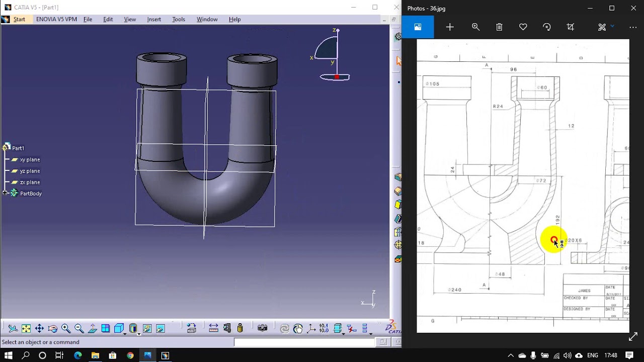Viewport: 644px width, 362px height.
Task: Open the Insert menu
Action: point(154,19)
